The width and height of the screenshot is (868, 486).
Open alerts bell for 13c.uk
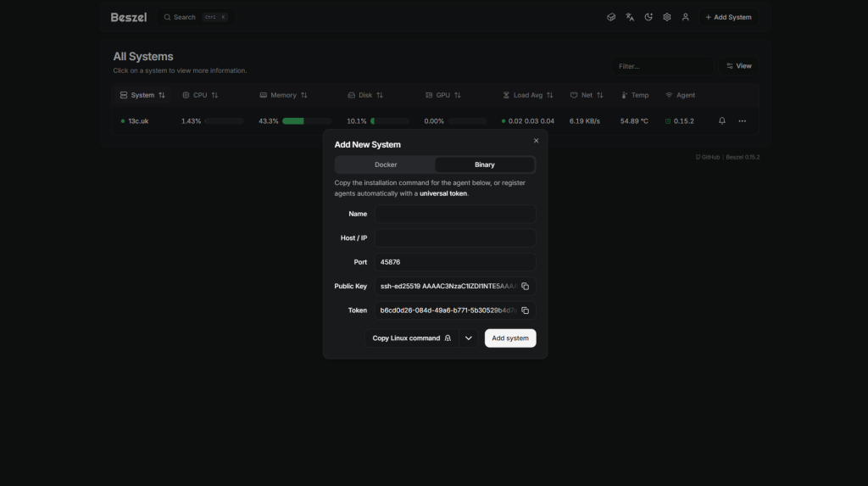[x=722, y=121]
